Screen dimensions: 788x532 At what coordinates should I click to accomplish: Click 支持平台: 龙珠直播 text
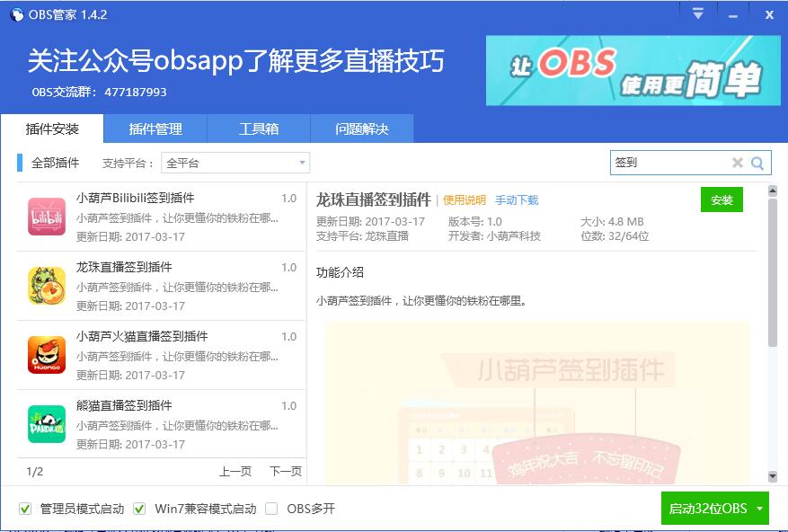point(362,235)
